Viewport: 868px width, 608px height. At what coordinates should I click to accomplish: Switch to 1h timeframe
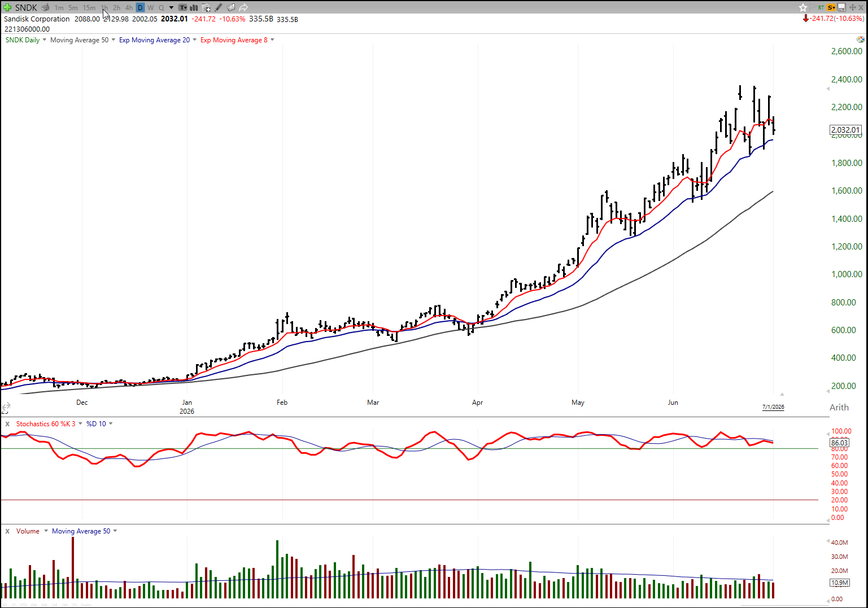coord(104,8)
